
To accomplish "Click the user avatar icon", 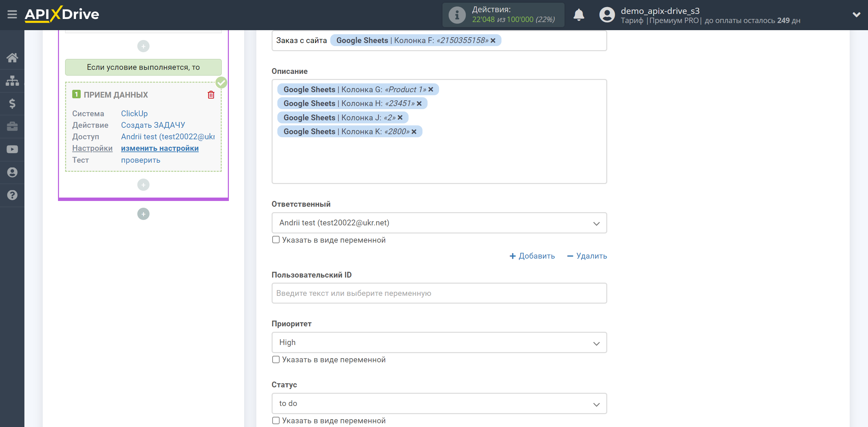I will [x=607, y=15].
